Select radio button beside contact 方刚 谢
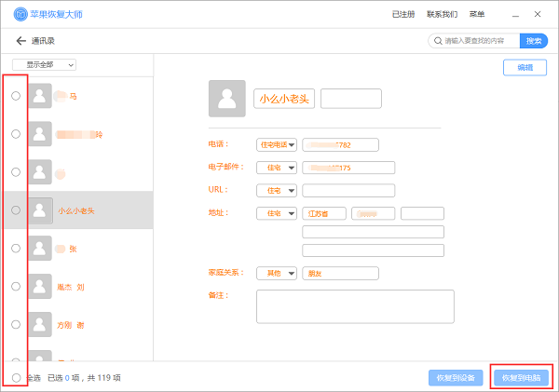Image resolution: width=559 pixels, height=392 pixels. 16,325
